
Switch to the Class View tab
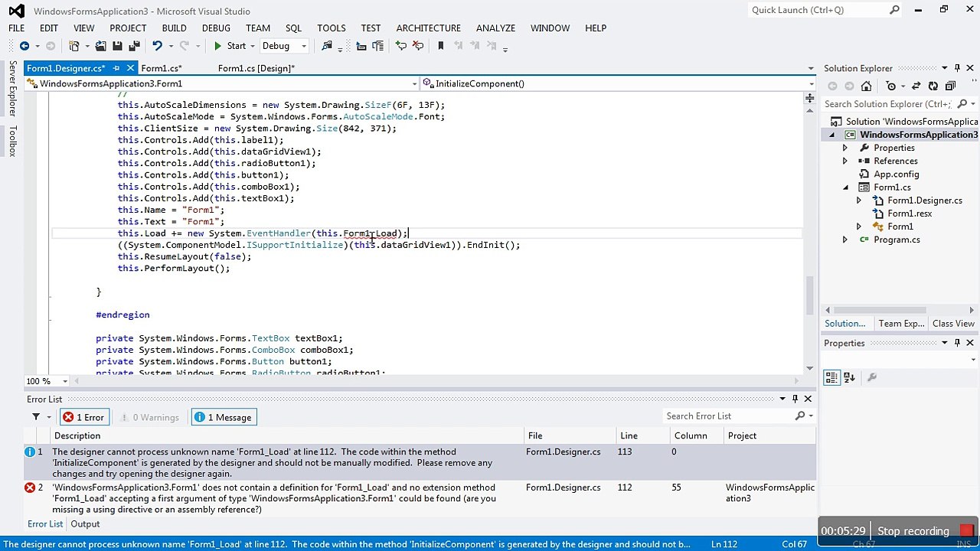pyautogui.click(x=953, y=324)
